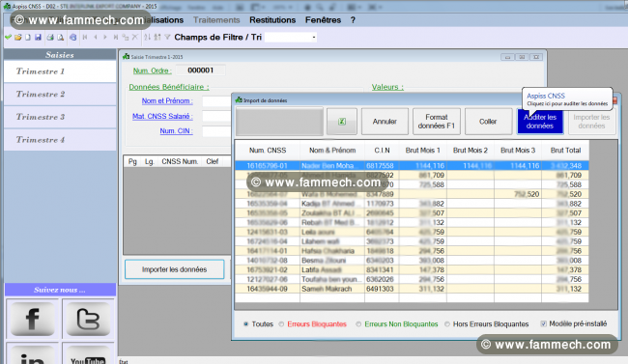Select Trimestre 2 in Saisies panel

click(60, 94)
